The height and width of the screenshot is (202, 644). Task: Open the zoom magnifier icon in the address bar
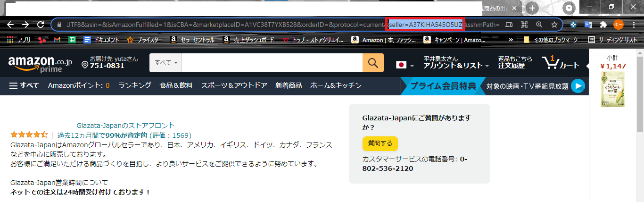539,25
